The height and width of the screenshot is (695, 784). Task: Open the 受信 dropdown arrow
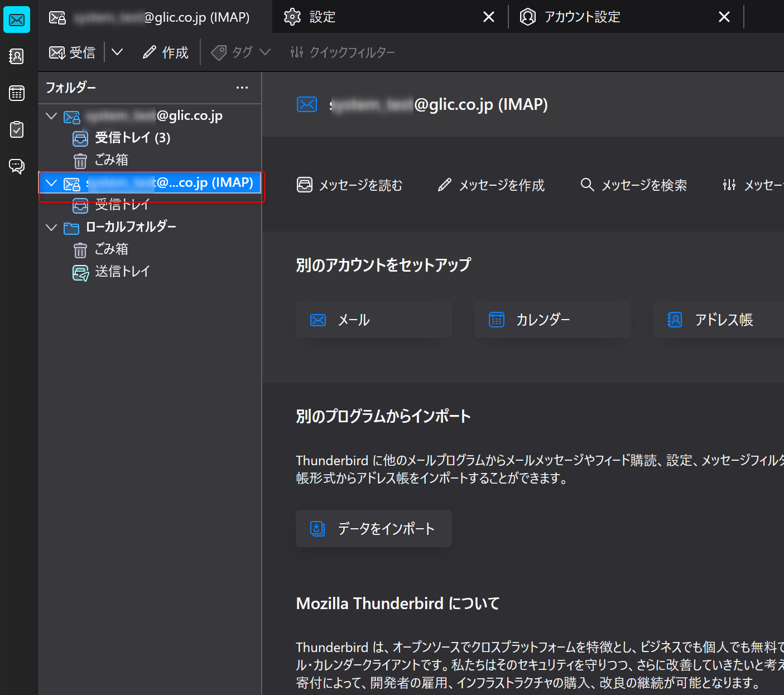(117, 52)
